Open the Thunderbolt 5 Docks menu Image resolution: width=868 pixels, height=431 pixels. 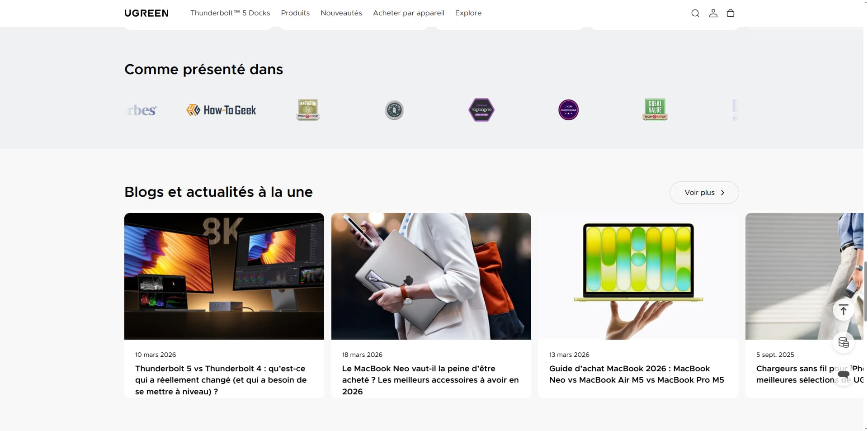(x=230, y=13)
